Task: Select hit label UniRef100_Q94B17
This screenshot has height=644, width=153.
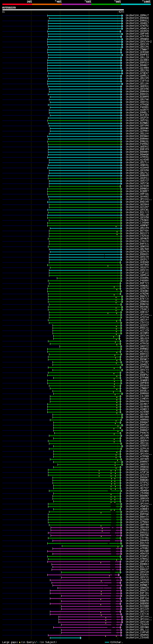Action: 137,23
